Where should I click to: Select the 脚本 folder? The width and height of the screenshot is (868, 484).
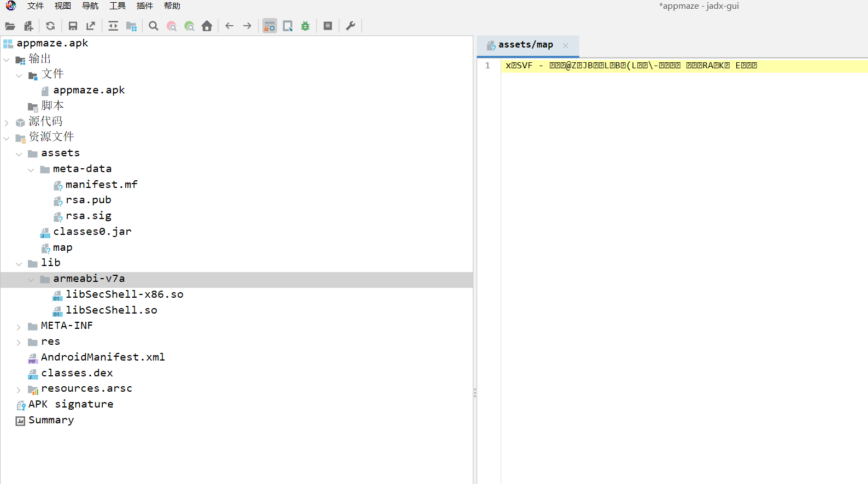click(52, 105)
